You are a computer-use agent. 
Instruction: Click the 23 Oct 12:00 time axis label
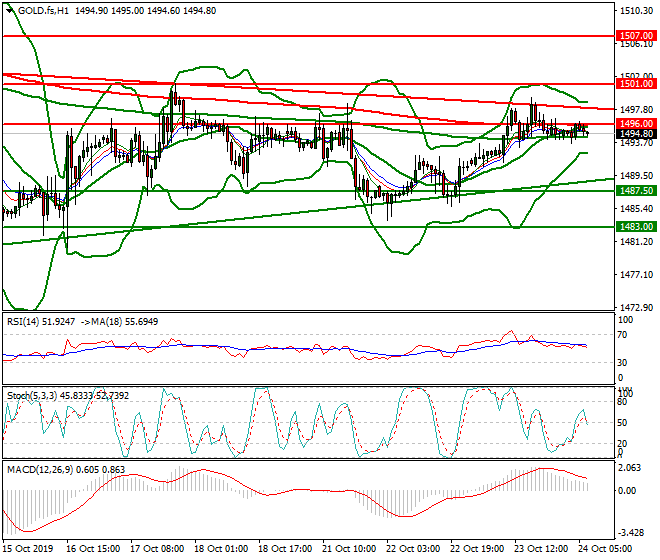[x=541, y=549]
